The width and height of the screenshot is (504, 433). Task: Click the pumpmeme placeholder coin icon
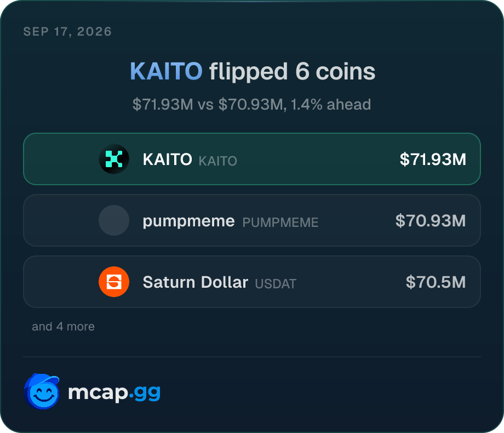[114, 220]
